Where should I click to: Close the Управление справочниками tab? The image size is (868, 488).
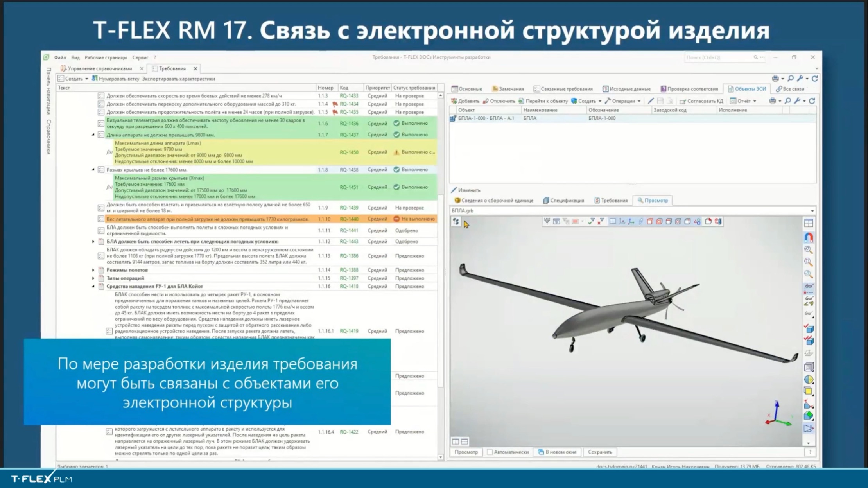pos(142,68)
